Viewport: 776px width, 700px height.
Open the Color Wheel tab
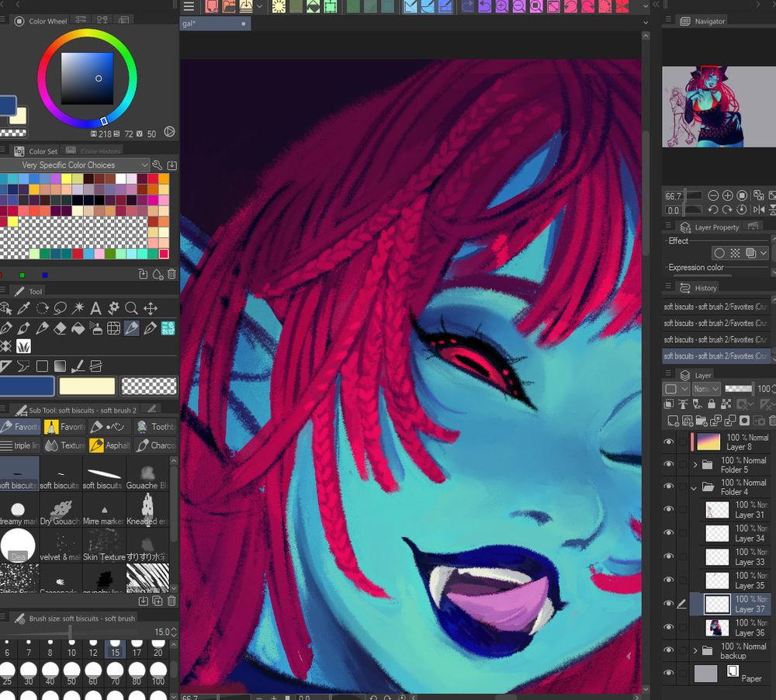(x=41, y=21)
